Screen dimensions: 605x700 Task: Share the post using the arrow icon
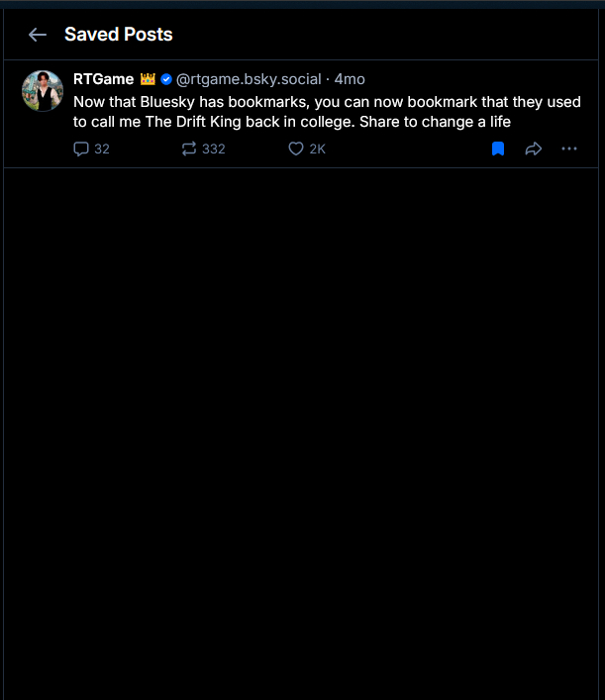point(533,150)
